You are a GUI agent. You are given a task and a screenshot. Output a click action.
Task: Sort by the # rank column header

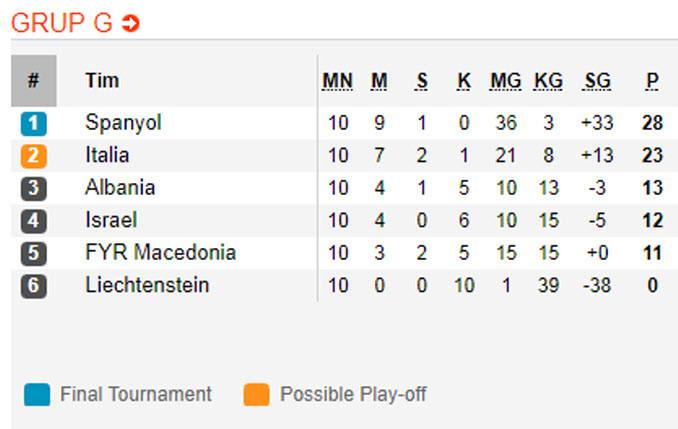[34, 80]
